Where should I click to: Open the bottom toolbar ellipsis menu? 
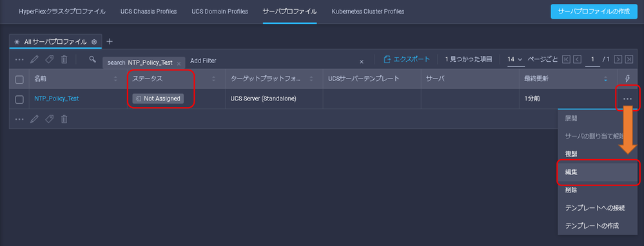point(19,119)
